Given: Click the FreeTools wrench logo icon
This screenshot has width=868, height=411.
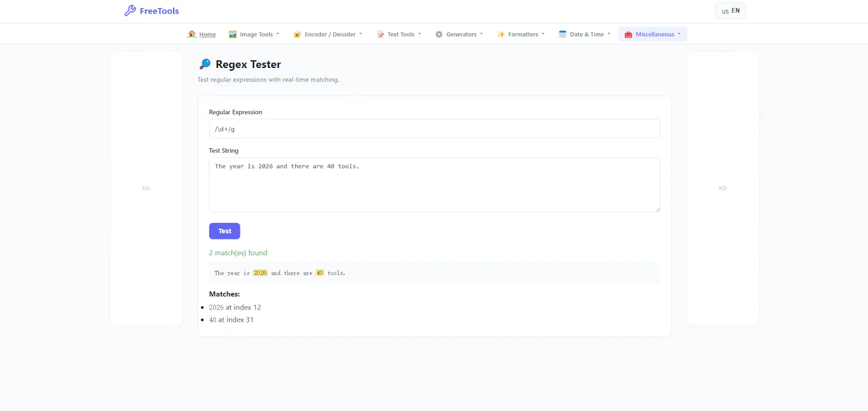Looking at the screenshot, I should (130, 10).
